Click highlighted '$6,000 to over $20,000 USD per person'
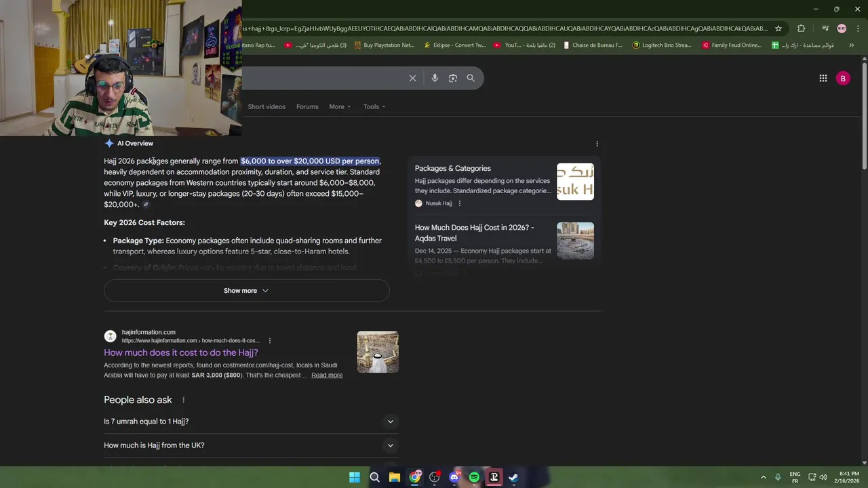The width and height of the screenshot is (868, 488). [x=310, y=161]
